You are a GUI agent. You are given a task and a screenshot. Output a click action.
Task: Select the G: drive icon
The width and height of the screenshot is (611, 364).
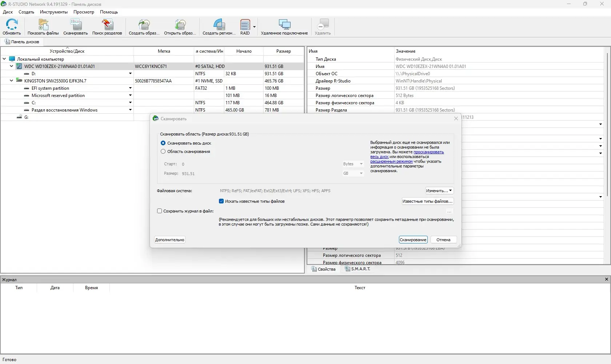tap(19, 117)
